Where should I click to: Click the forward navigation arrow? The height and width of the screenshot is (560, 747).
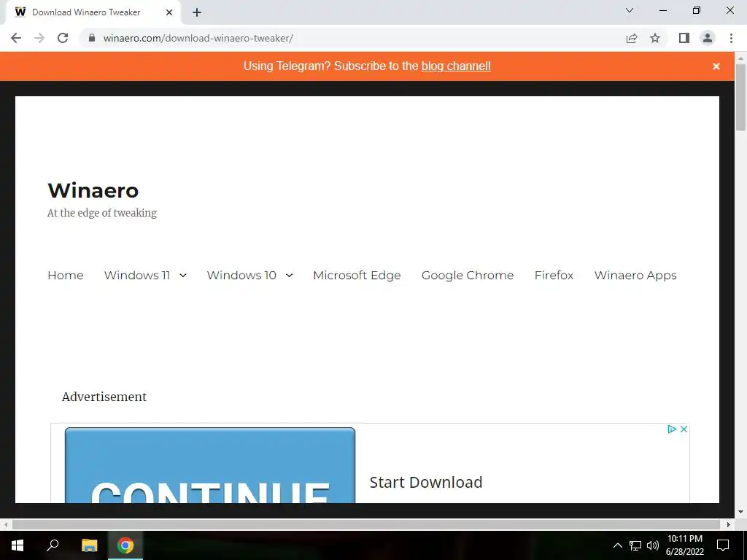pos(39,38)
